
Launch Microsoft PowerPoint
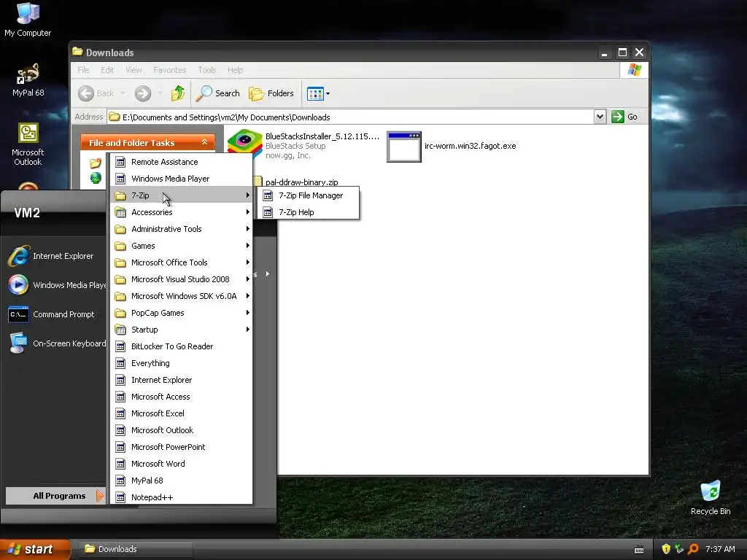point(182,447)
